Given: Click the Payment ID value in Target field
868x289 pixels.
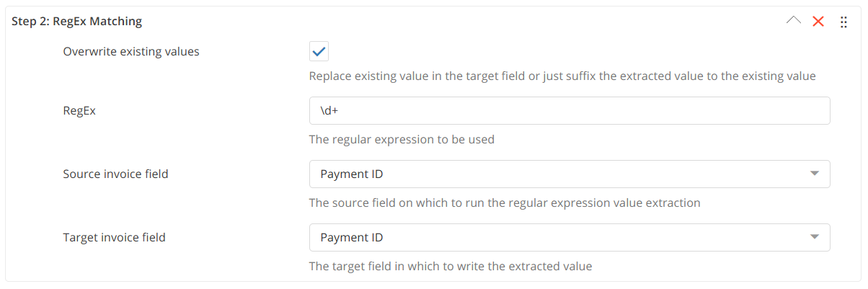Looking at the screenshot, I should point(352,237).
